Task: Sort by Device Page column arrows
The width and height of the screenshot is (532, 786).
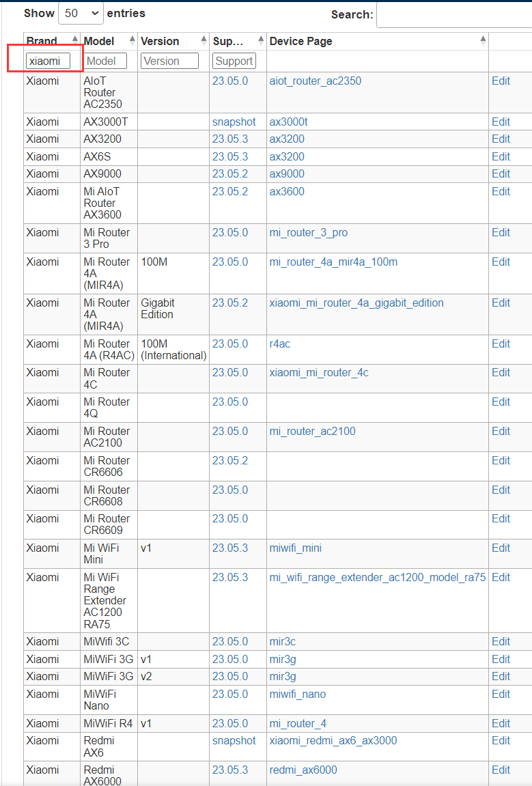Action: coord(483,40)
